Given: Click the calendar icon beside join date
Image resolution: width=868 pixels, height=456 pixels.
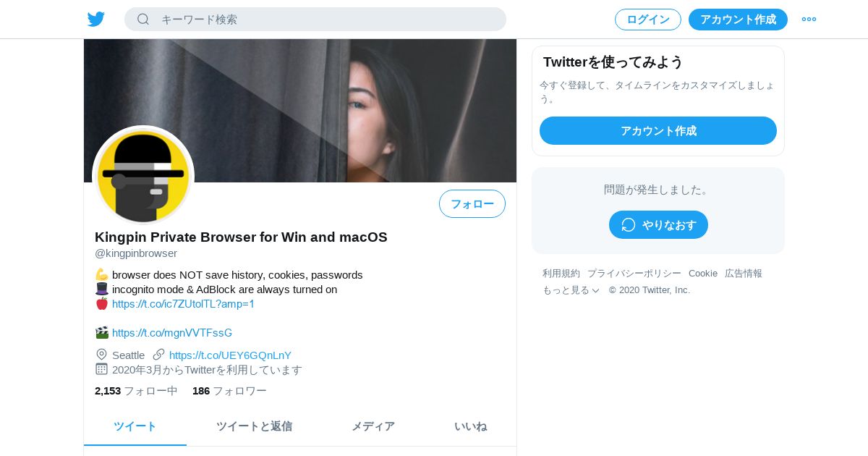Looking at the screenshot, I should [x=101, y=369].
